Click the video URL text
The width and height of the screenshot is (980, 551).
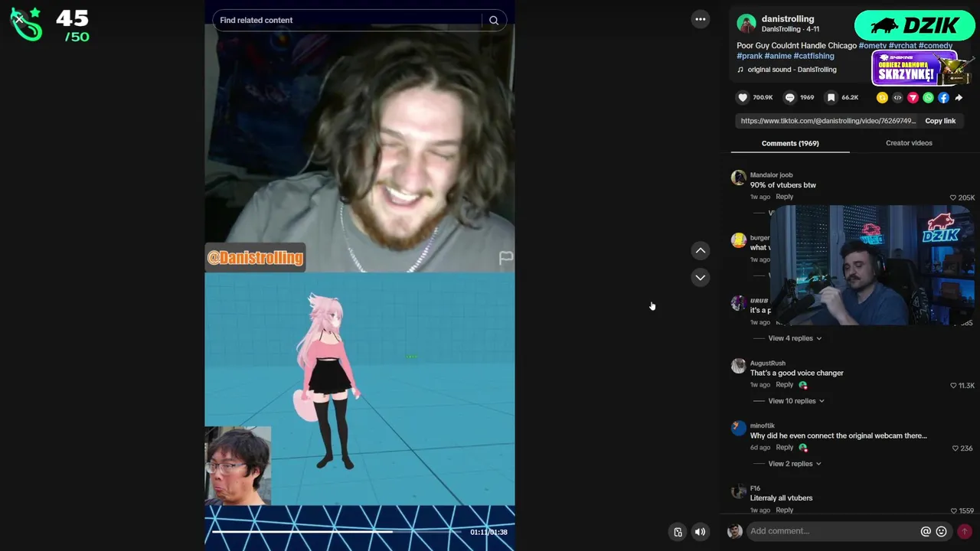click(828, 121)
